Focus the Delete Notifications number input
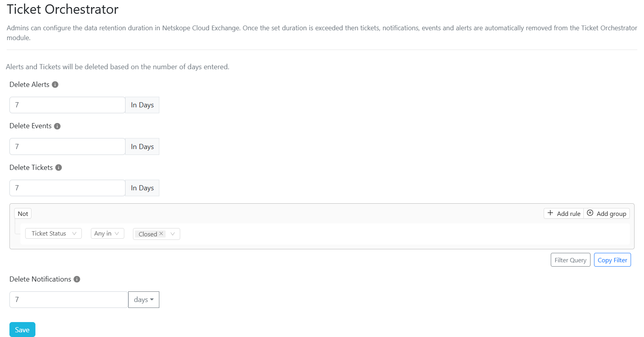 pyautogui.click(x=69, y=300)
